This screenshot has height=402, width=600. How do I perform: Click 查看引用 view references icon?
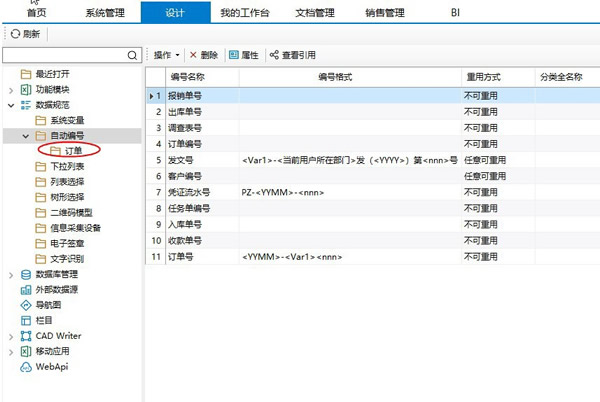tap(274, 54)
